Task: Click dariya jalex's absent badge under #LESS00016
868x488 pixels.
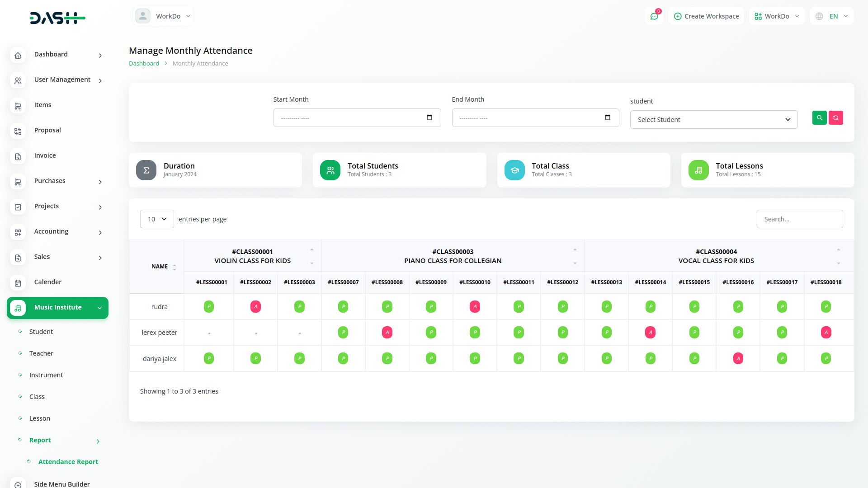Action: tap(738, 359)
